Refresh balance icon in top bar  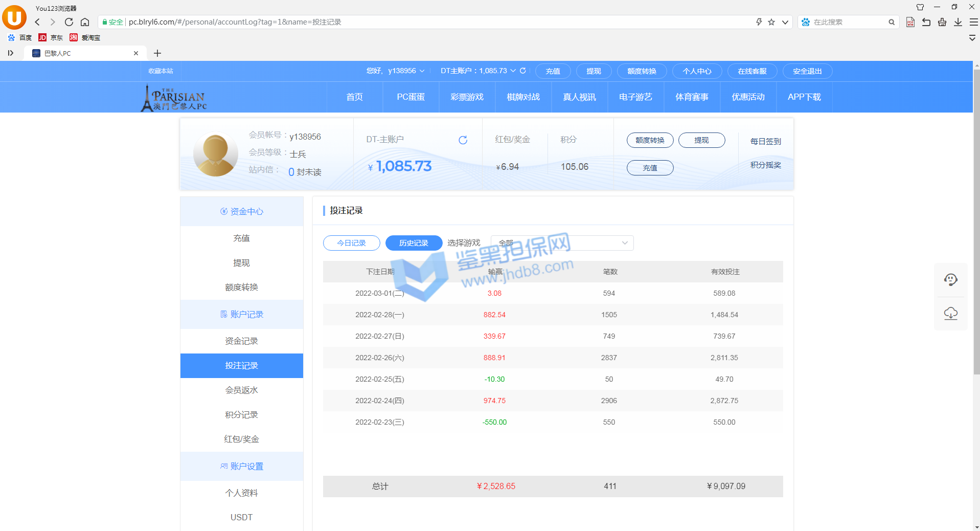(x=522, y=71)
